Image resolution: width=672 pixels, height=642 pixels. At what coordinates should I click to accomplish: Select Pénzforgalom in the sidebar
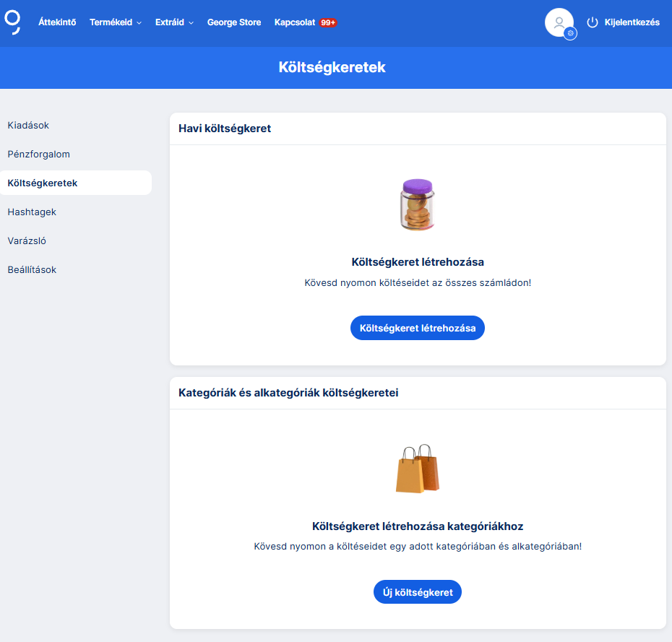pos(38,155)
